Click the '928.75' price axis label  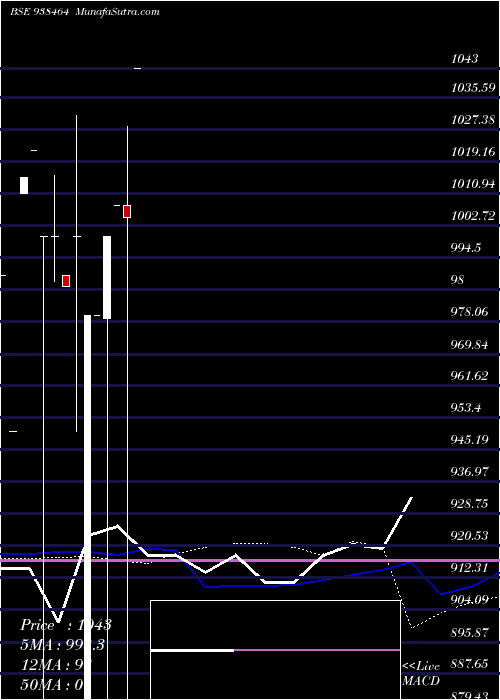point(470,504)
